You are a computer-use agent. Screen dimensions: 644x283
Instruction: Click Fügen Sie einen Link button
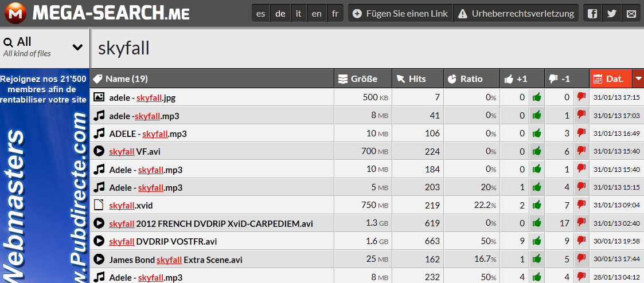400,14
